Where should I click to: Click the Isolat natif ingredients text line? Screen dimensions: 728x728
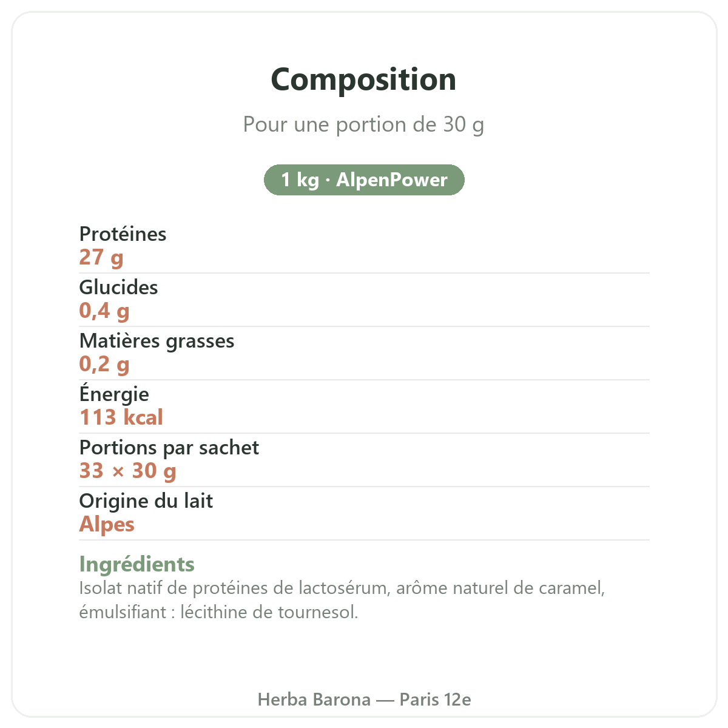(x=342, y=588)
